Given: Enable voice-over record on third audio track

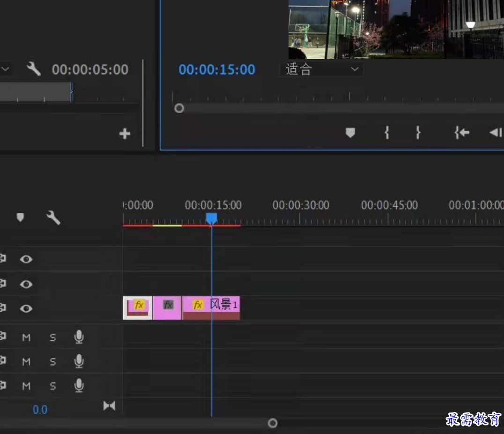Looking at the screenshot, I should pyautogui.click(x=79, y=385).
